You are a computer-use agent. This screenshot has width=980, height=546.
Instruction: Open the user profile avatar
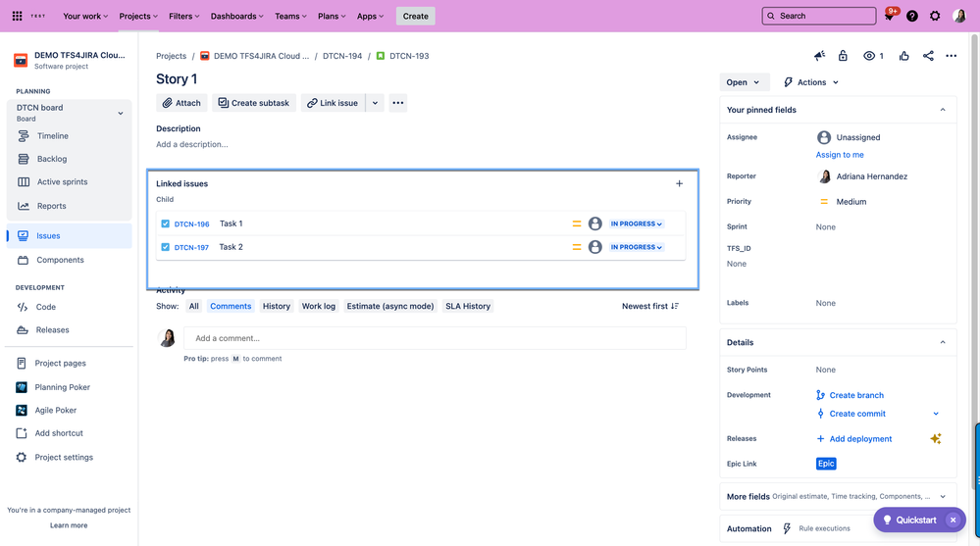959,16
